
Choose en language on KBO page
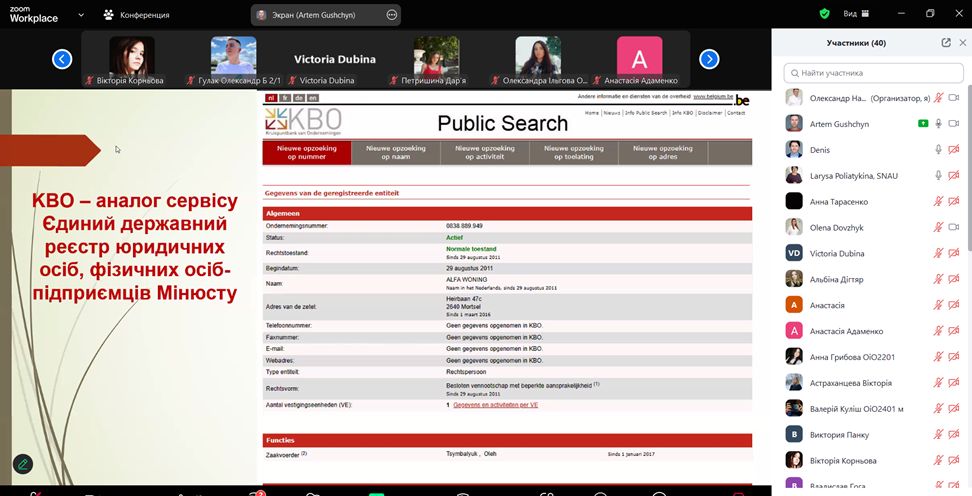tap(313, 98)
